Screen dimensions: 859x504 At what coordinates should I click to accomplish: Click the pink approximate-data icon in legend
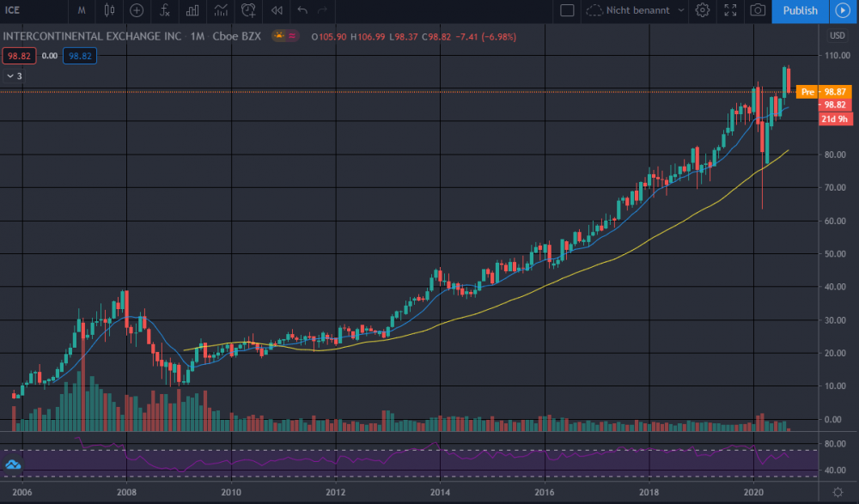point(293,36)
